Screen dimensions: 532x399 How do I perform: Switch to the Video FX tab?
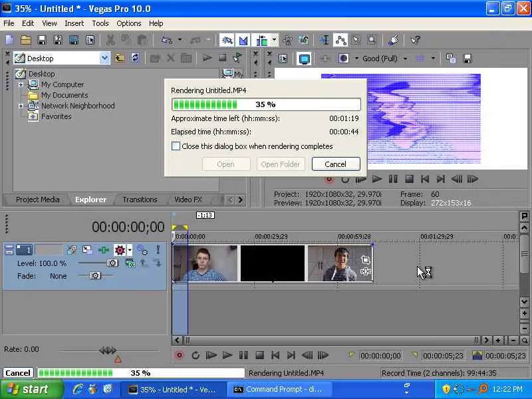point(188,199)
